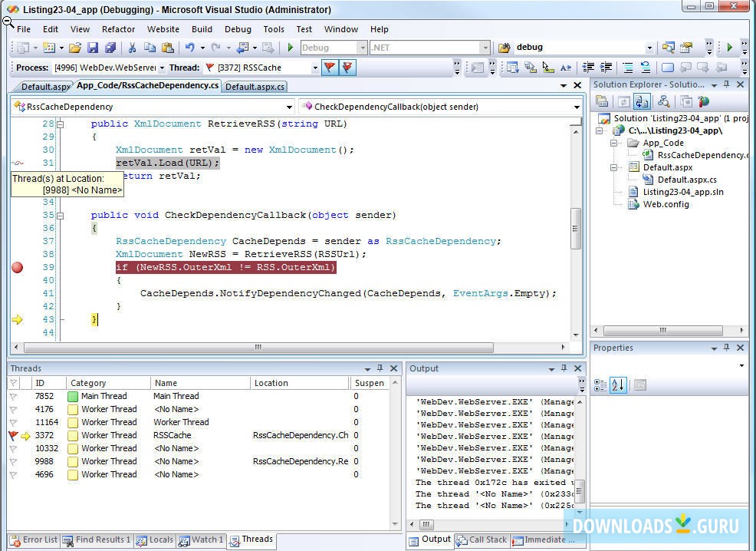Open the Debug configuration dropdown
Screen dimensions: 756x551
pos(362,47)
